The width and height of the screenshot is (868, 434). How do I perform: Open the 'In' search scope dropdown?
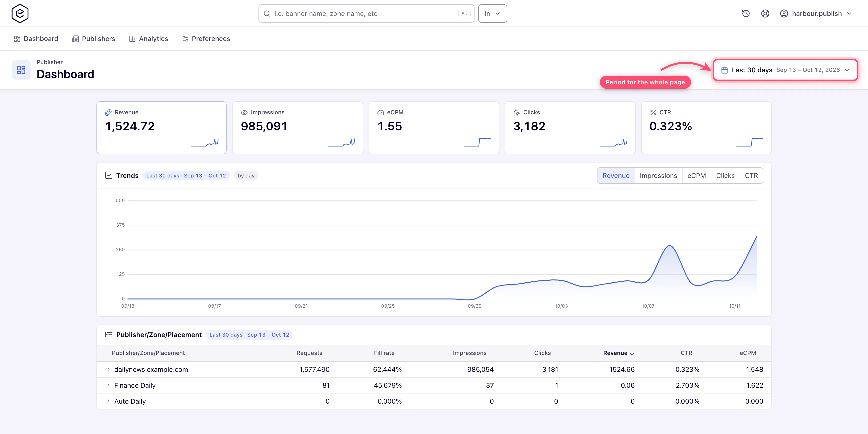click(x=493, y=14)
